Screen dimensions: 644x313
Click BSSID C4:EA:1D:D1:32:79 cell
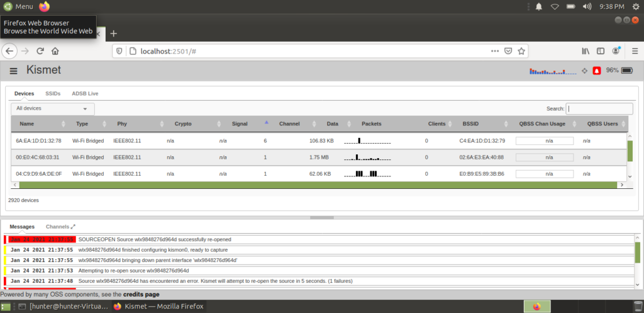[x=482, y=140]
